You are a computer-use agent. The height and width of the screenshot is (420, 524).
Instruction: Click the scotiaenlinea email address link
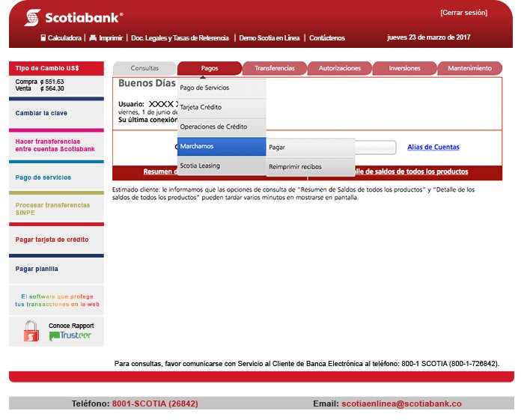[x=401, y=404]
